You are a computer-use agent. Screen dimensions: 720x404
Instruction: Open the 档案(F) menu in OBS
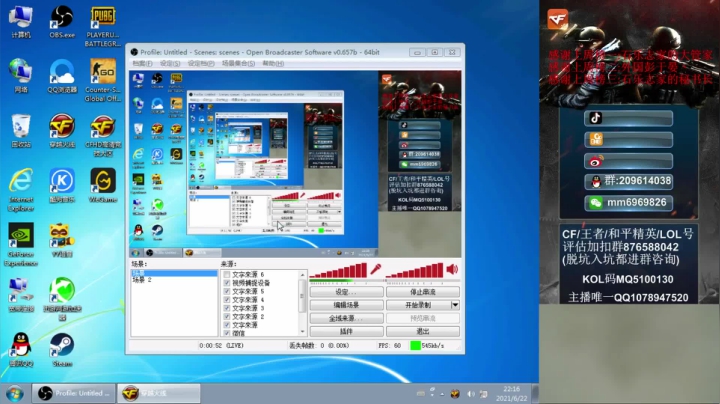[x=142, y=63]
